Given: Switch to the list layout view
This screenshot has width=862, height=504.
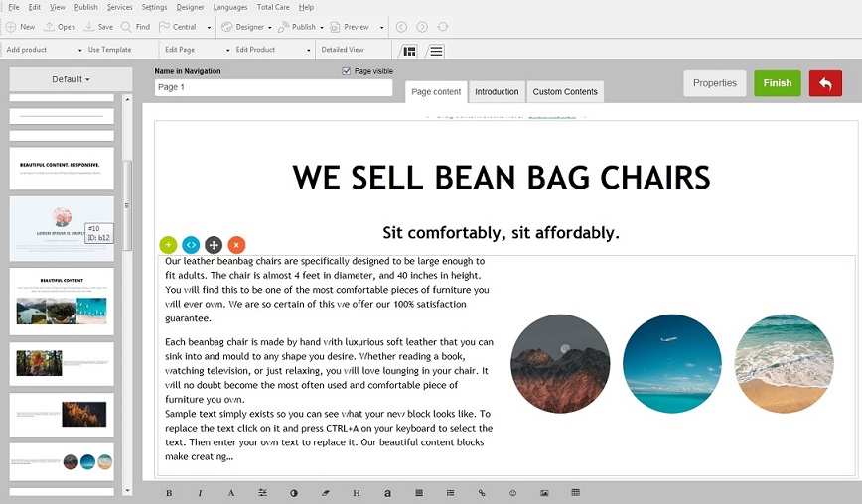Looking at the screenshot, I should [436, 51].
